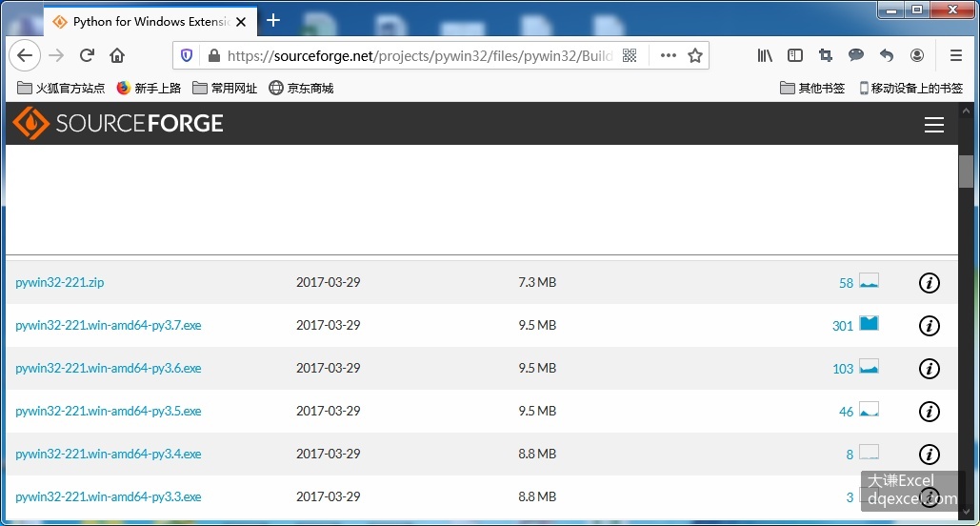The image size is (980, 526).
Task: Click the 2017-03-29 date in the py3.3 row
Action: (x=329, y=496)
